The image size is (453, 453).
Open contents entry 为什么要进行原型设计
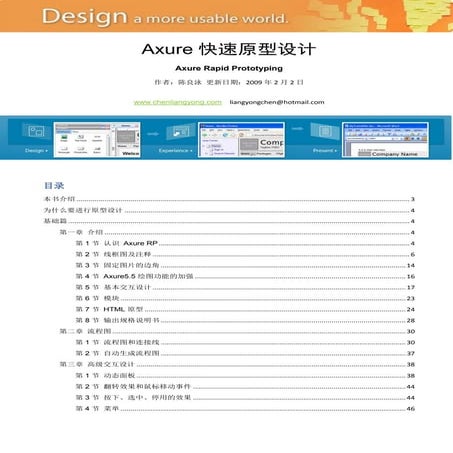(x=229, y=210)
